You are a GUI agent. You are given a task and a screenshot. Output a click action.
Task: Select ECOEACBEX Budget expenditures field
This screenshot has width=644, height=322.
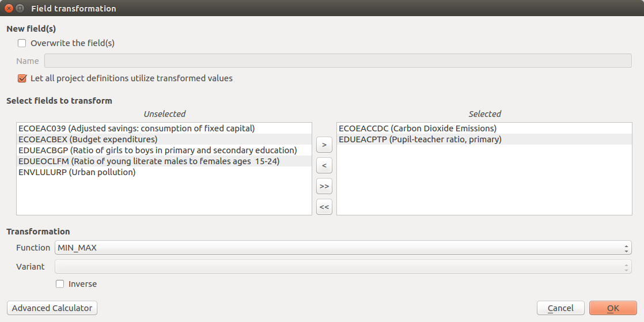(x=88, y=139)
